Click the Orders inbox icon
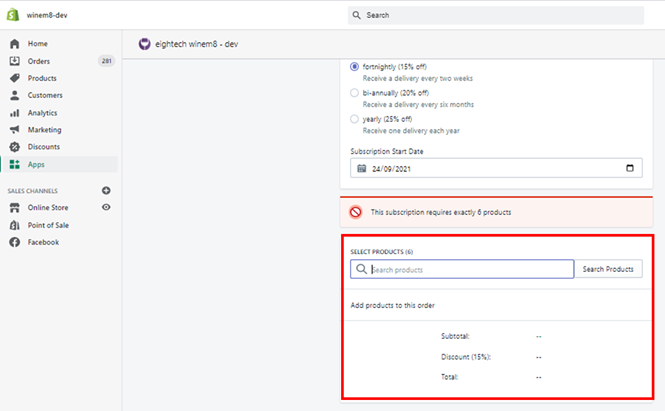The height and width of the screenshot is (411, 665). point(14,61)
